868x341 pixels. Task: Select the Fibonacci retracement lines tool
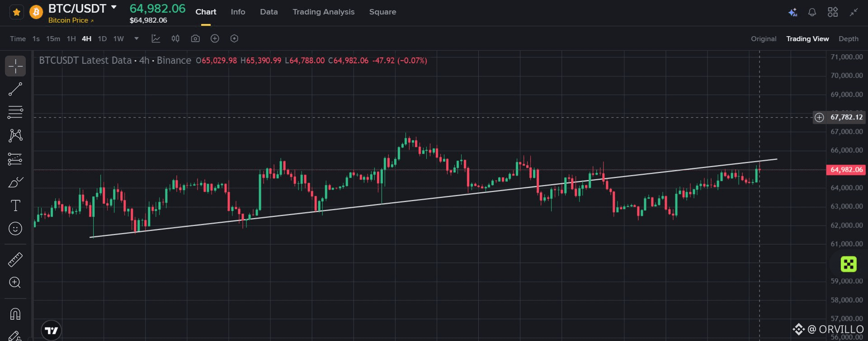15,112
